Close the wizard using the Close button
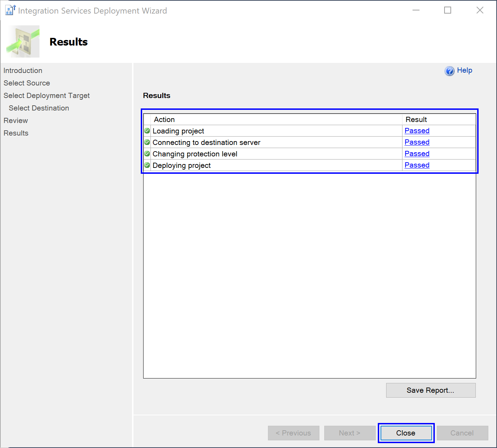 (x=406, y=433)
